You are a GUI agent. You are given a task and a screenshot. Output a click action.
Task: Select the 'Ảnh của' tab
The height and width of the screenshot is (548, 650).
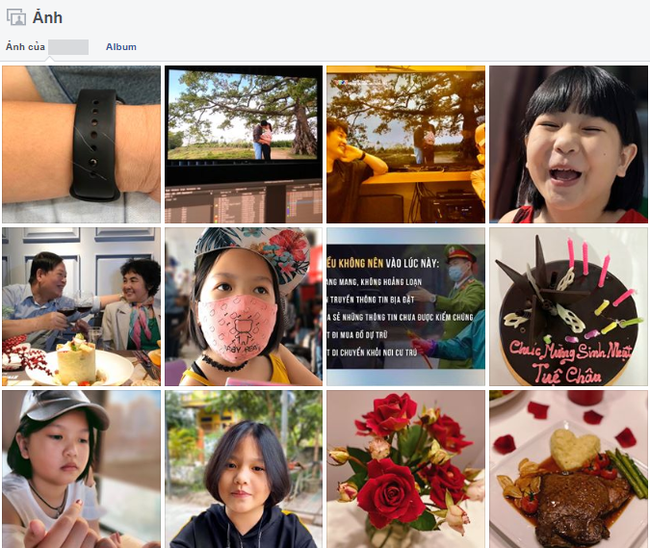point(25,47)
